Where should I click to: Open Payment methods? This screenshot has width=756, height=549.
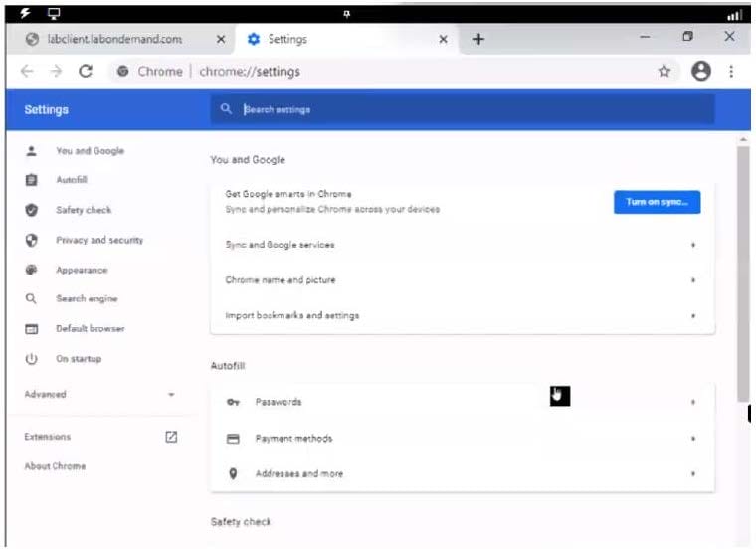[x=463, y=439]
